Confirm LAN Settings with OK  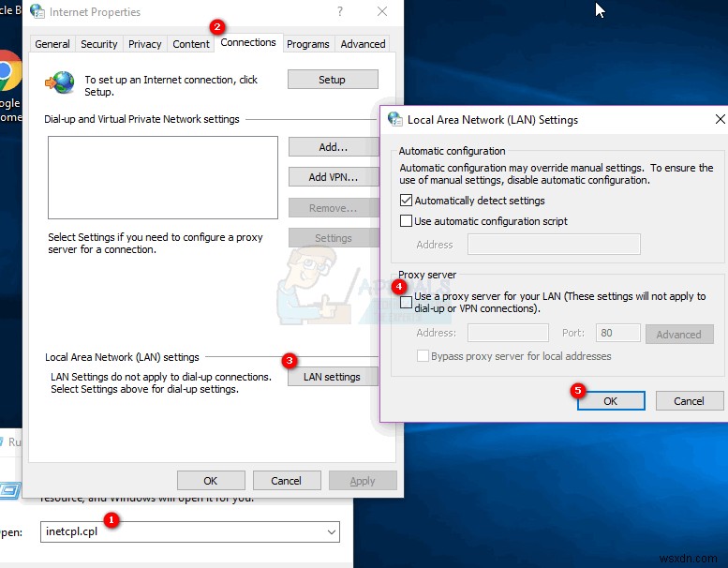click(x=611, y=401)
